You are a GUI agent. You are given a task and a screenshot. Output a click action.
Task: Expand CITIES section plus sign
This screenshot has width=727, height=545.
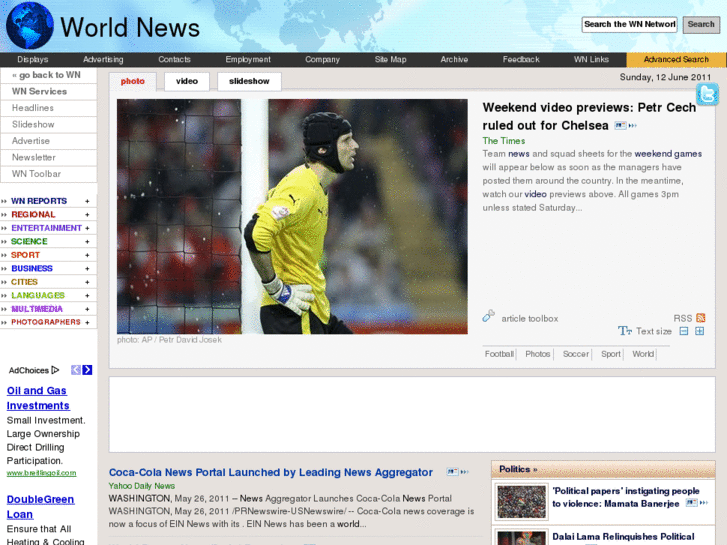pyautogui.click(x=87, y=282)
